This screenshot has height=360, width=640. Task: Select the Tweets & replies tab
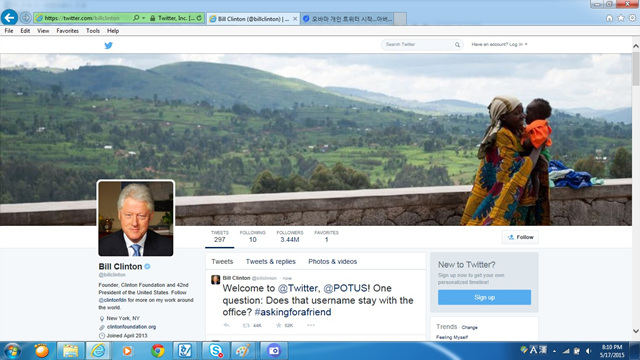pyautogui.click(x=271, y=262)
